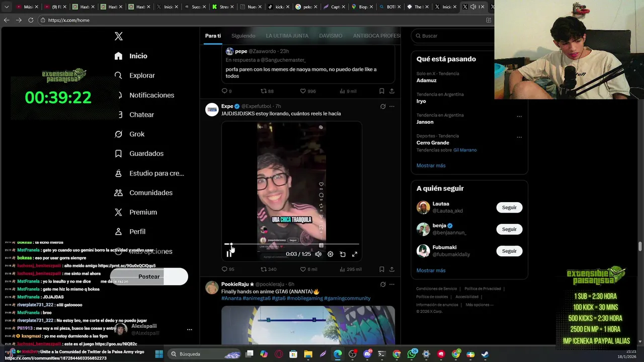Viewport: 644px width, 362px height.
Task: Open Condiciones de Servicio link
Action: click(x=436, y=289)
